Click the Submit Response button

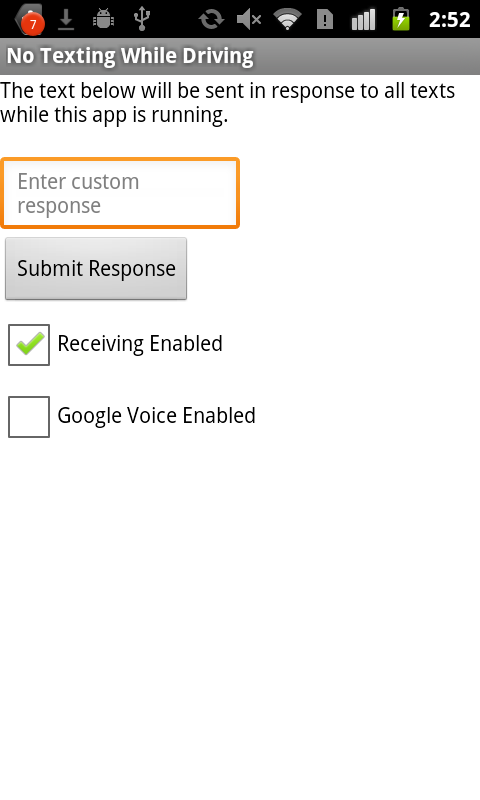[96, 269]
